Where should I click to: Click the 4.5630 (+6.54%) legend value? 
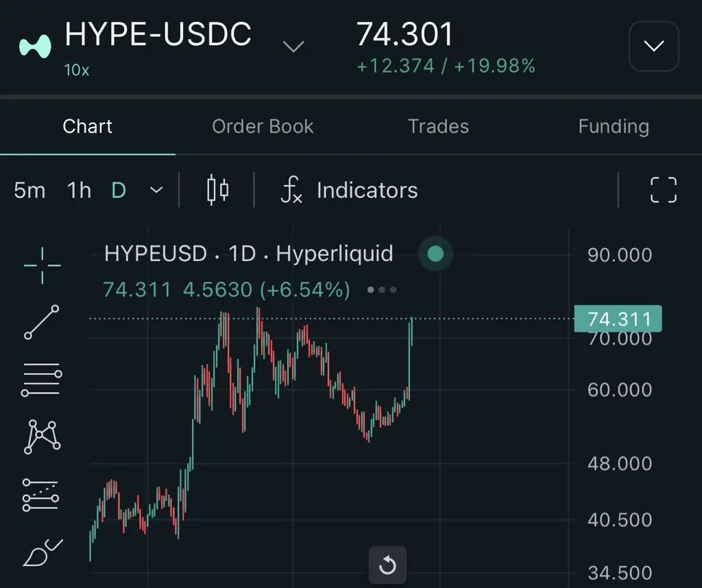(x=267, y=289)
